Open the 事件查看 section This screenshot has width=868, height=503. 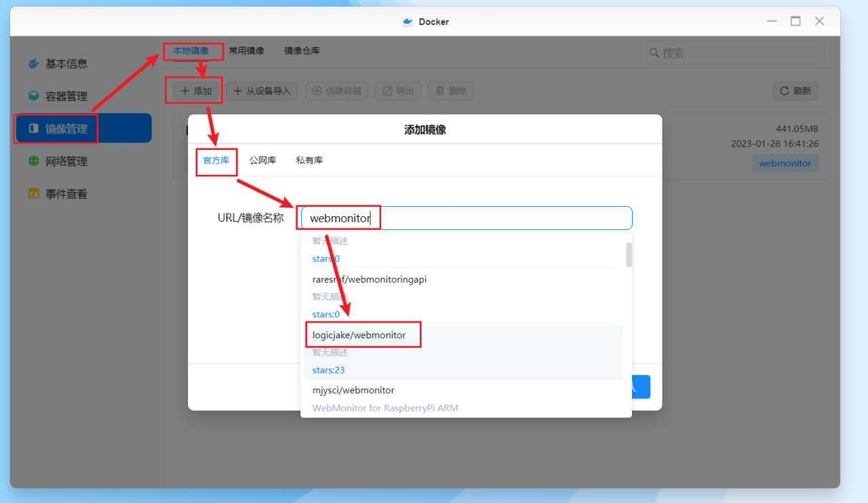pyautogui.click(x=68, y=193)
